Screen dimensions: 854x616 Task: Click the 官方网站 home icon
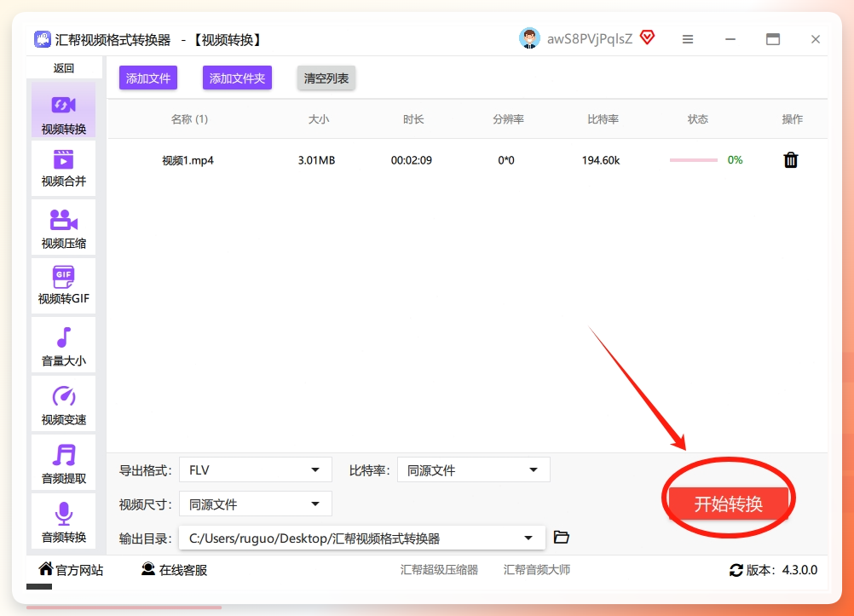pos(46,569)
